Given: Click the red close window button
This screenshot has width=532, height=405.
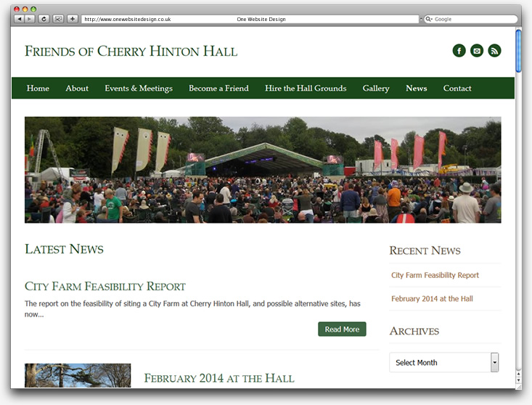Looking at the screenshot, I should (x=17, y=9).
